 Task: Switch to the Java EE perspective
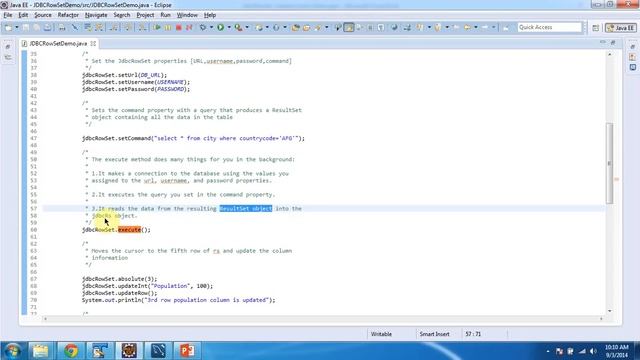coord(621,28)
